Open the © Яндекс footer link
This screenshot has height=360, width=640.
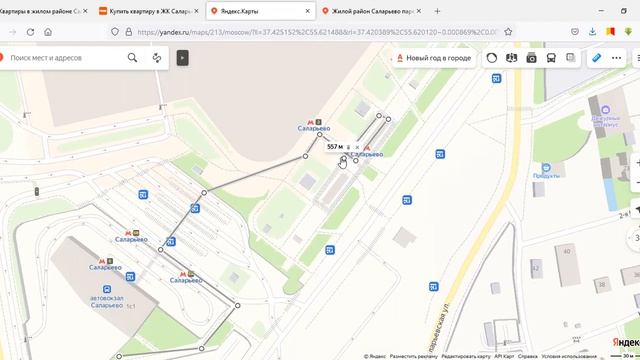pos(375,356)
